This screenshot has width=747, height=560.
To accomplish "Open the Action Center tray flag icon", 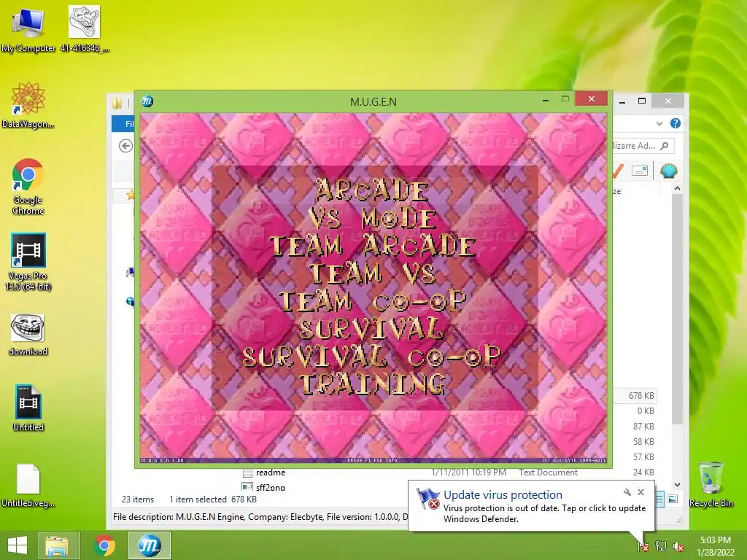I will 643,545.
